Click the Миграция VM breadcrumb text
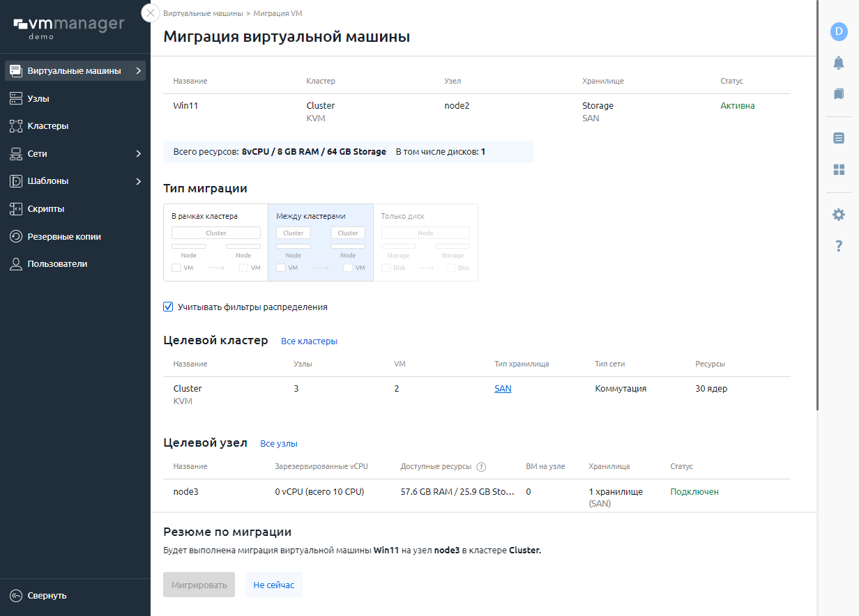859x616 pixels. click(278, 13)
